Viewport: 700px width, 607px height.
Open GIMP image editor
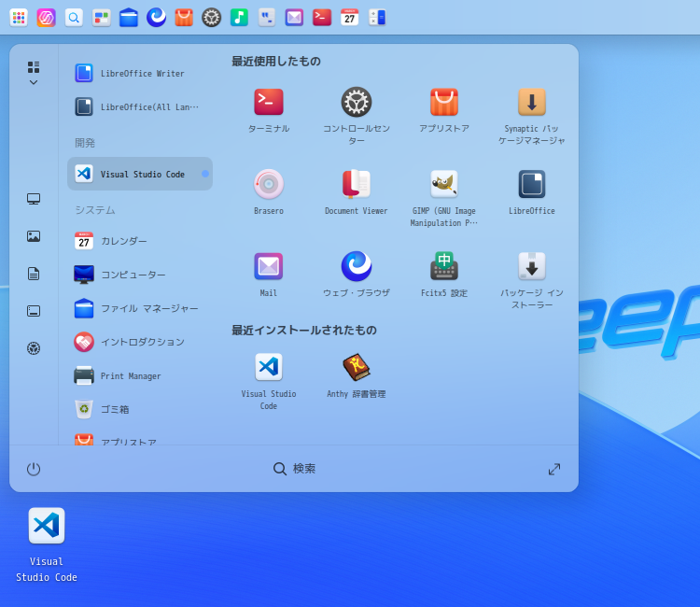[443, 185]
